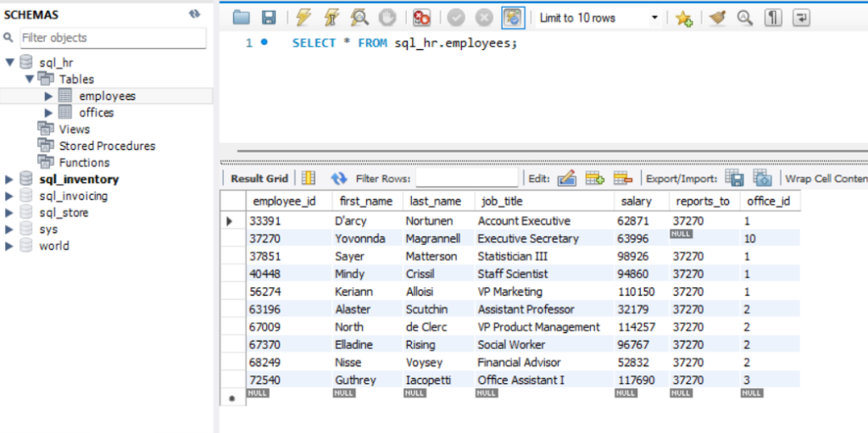
Task: Click the Result Grid label
Action: click(259, 178)
